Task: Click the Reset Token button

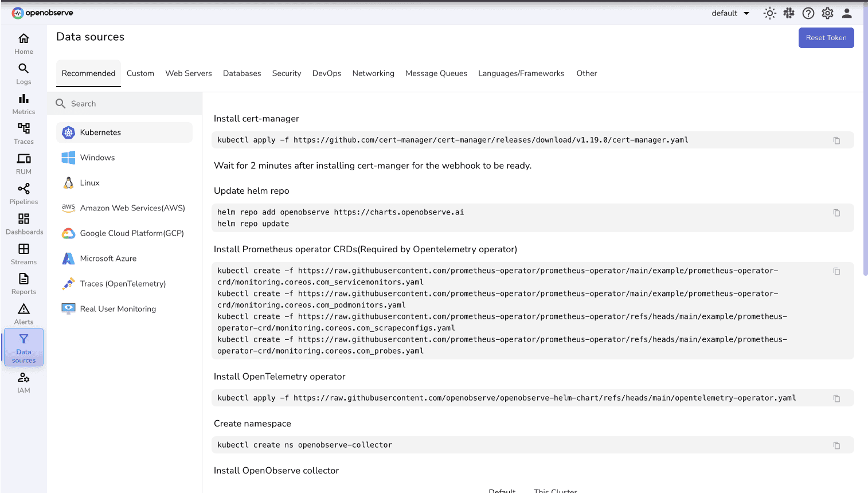Action: point(826,37)
